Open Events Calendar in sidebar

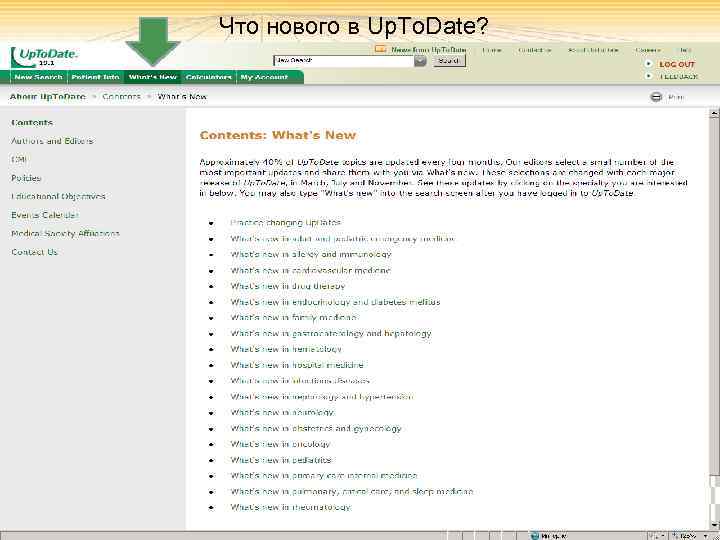point(45,215)
